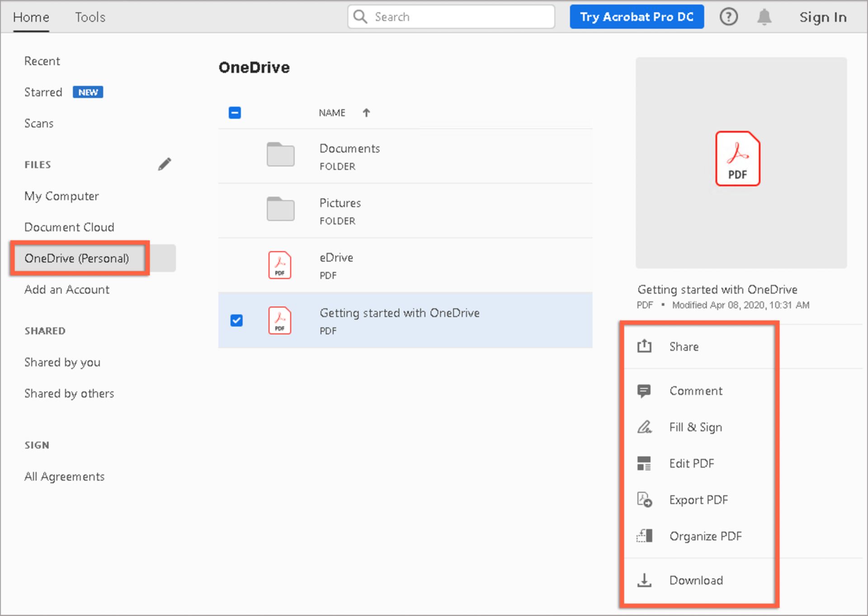The height and width of the screenshot is (616, 868).
Task: Open Export PDF via its icon
Action: pyautogui.click(x=645, y=499)
